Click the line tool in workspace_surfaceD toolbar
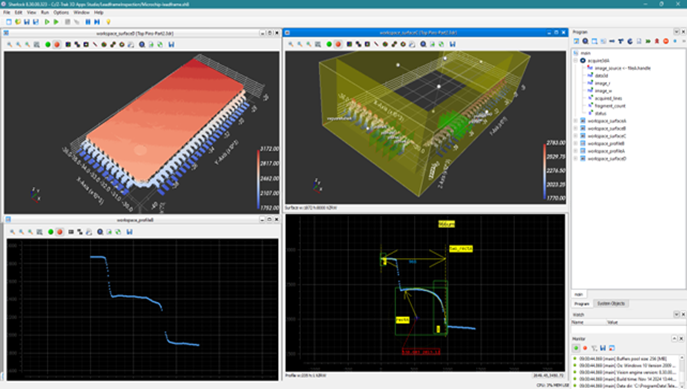 coord(95,45)
